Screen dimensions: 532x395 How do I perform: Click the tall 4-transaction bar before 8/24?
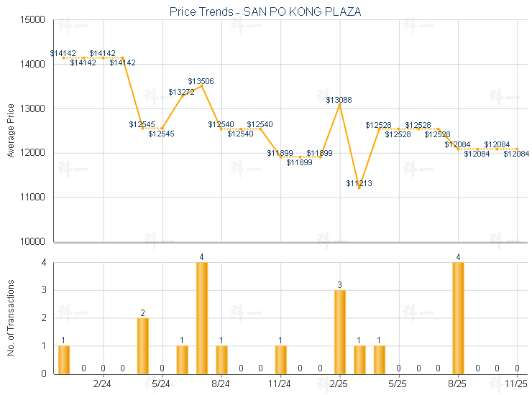[x=202, y=318]
